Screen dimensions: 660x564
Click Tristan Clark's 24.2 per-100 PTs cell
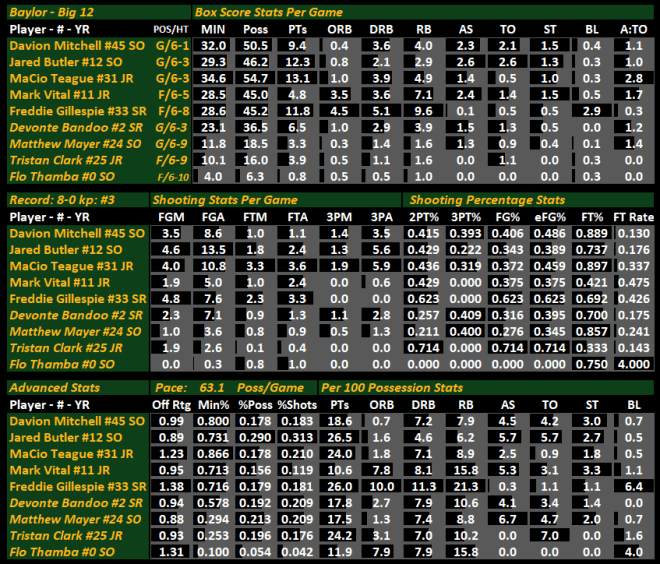[339, 536]
